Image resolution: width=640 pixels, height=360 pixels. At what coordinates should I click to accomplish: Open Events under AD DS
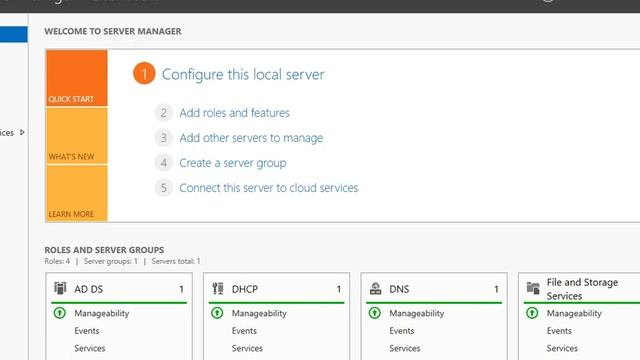[87, 331]
